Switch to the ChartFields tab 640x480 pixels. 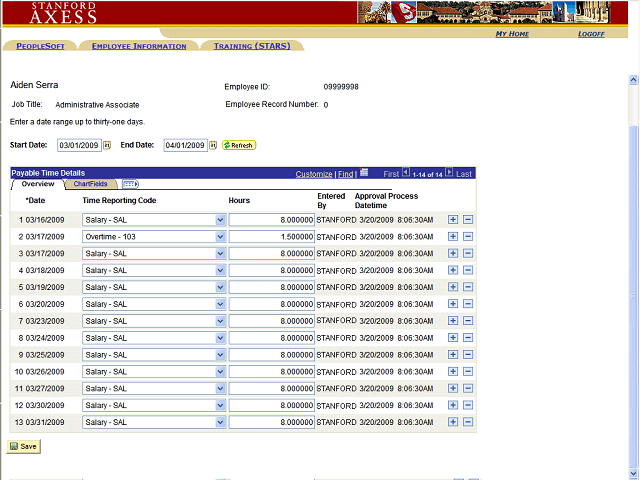(x=91, y=184)
